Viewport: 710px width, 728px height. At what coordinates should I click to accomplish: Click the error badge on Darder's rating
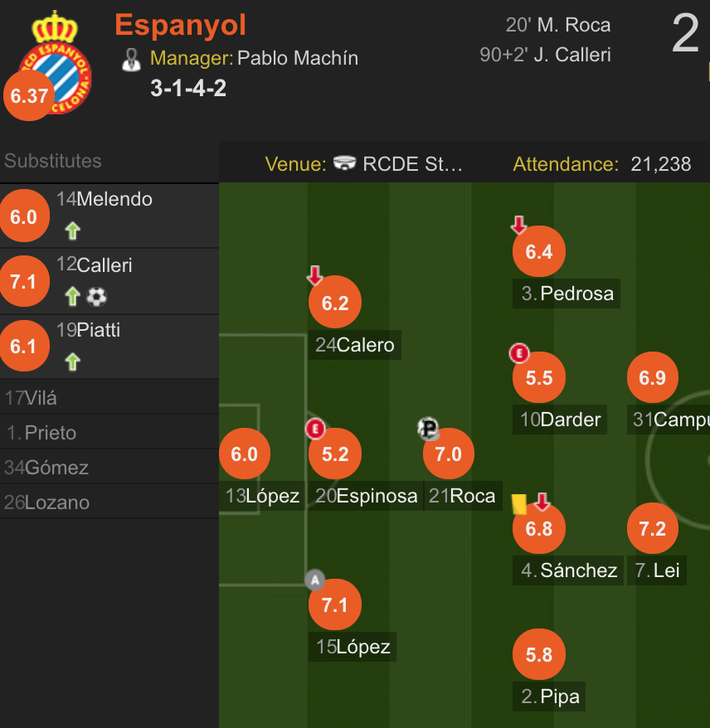point(519,353)
